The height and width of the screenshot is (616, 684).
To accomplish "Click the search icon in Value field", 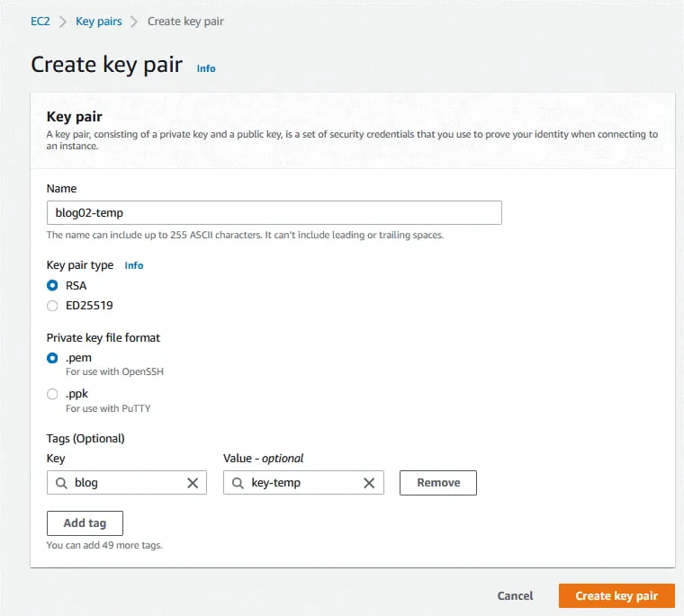I will point(238,483).
